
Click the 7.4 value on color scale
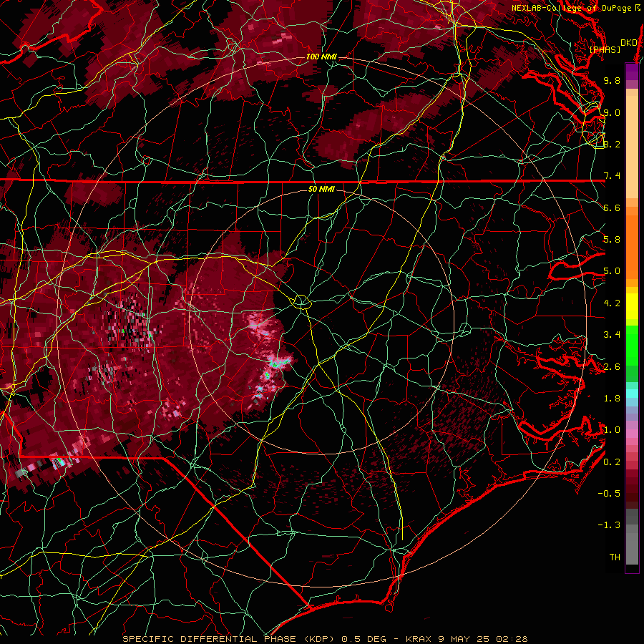[x=612, y=176]
